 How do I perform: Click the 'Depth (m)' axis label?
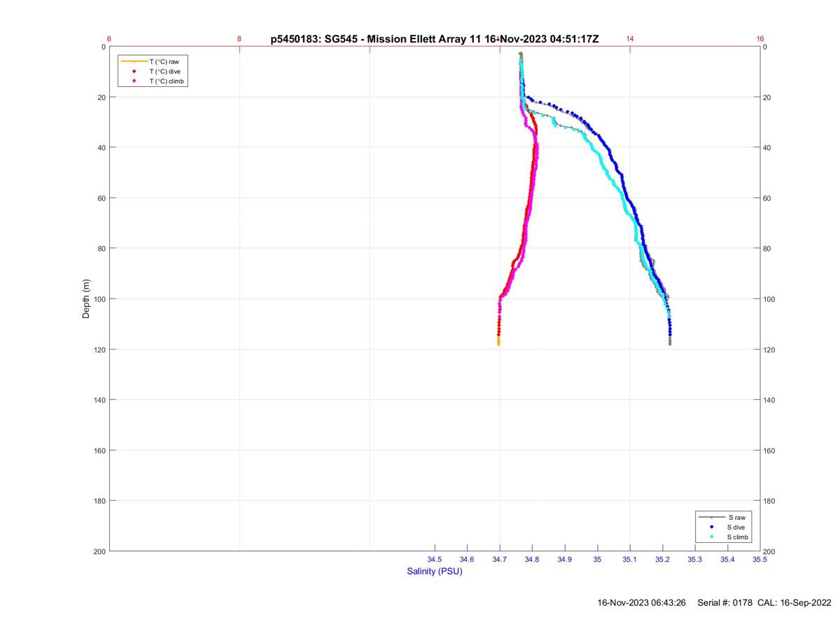tap(87, 299)
